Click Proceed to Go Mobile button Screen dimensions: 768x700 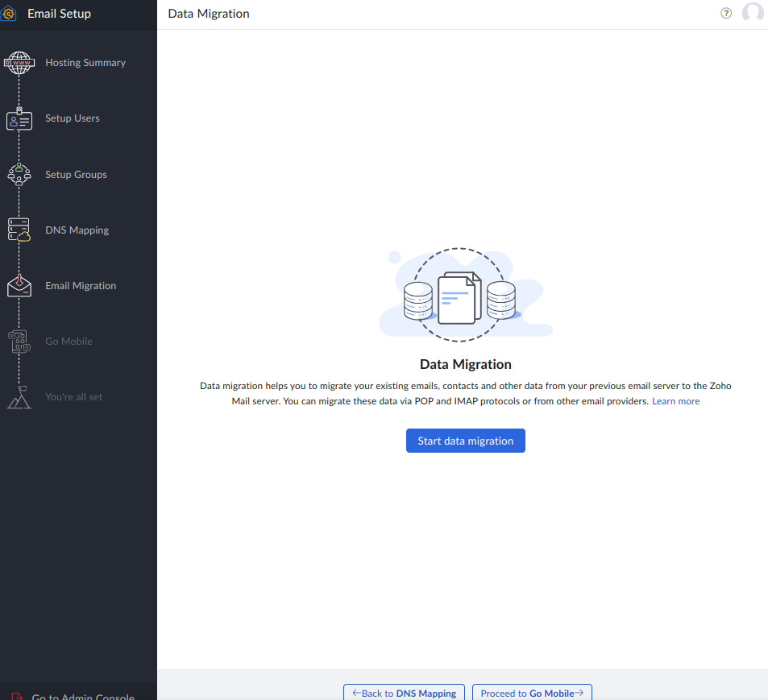click(532, 693)
